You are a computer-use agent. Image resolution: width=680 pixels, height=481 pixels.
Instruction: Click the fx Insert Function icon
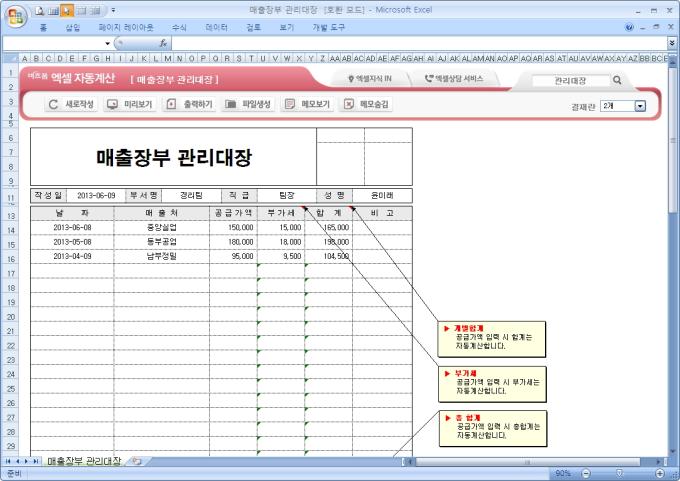[x=163, y=43]
